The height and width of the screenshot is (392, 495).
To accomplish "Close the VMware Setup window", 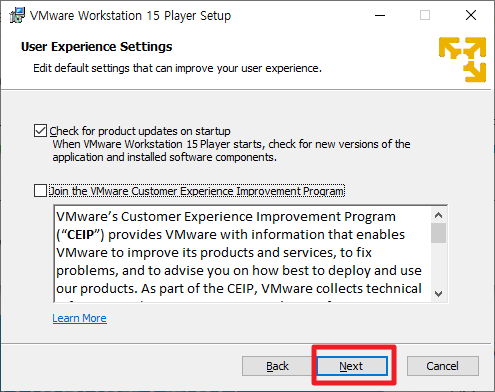I will (471, 15).
